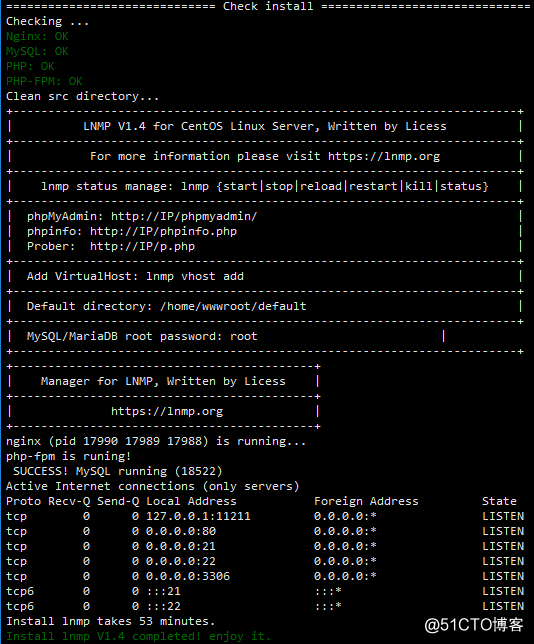Click the local address 127.0.0.1:11211
The image size is (534, 644).
pos(198,516)
